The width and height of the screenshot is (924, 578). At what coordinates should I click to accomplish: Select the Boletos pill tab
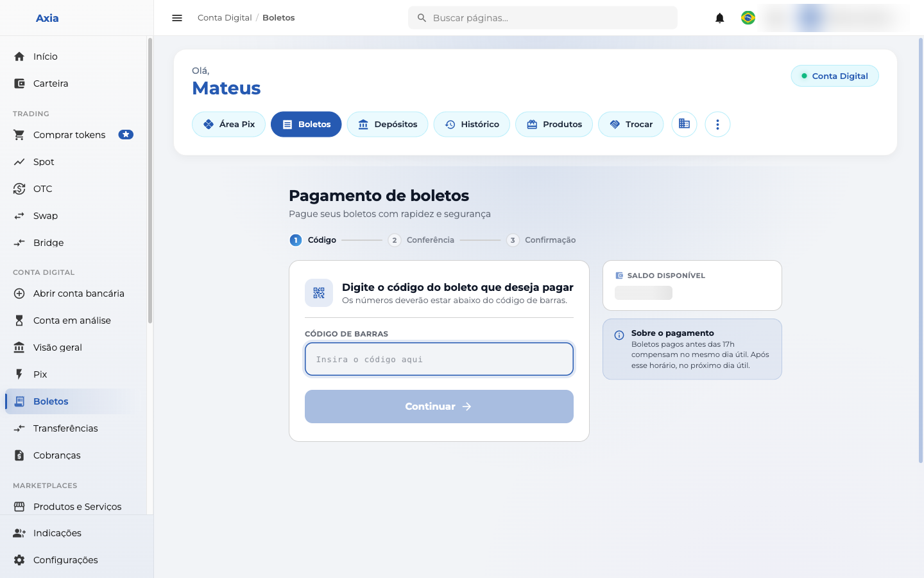click(306, 124)
